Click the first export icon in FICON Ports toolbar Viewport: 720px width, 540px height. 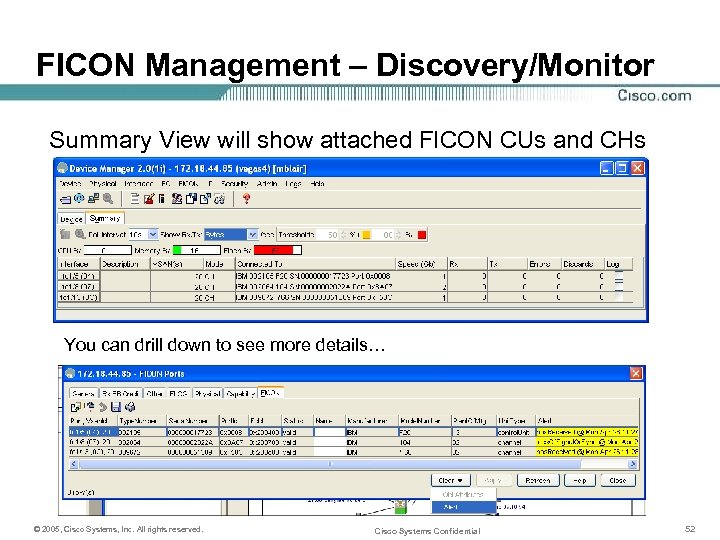coord(76,407)
